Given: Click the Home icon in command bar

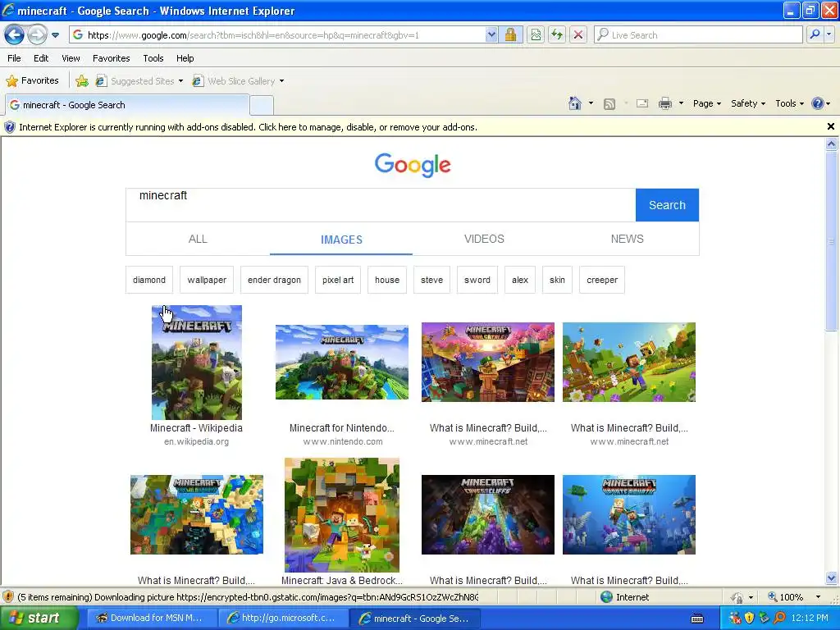Looking at the screenshot, I should tap(575, 103).
